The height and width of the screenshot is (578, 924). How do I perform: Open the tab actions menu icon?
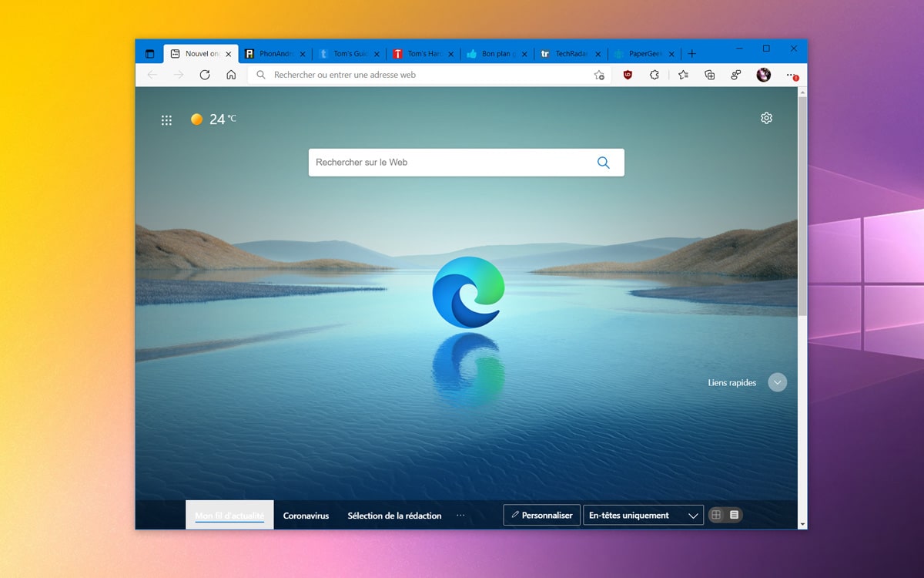pyautogui.click(x=150, y=54)
